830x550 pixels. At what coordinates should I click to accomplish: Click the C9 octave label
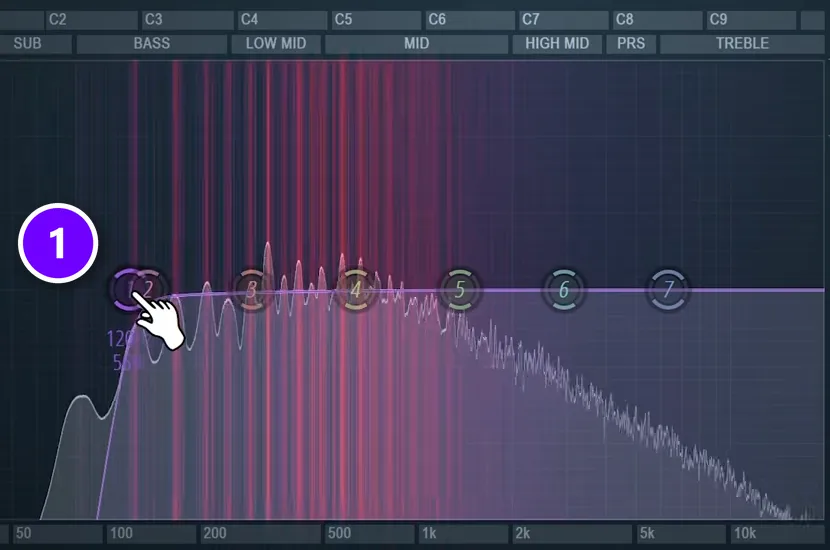pos(718,20)
